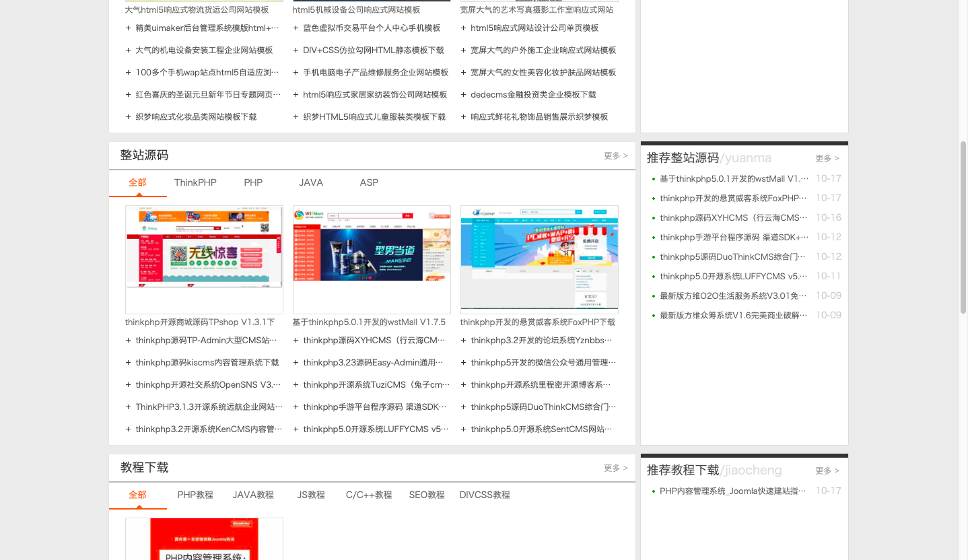This screenshot has width=968, height=560.
Task: Click plus icon beside dedecms金融投资类企业模板下载
Action: coord(464,95)
